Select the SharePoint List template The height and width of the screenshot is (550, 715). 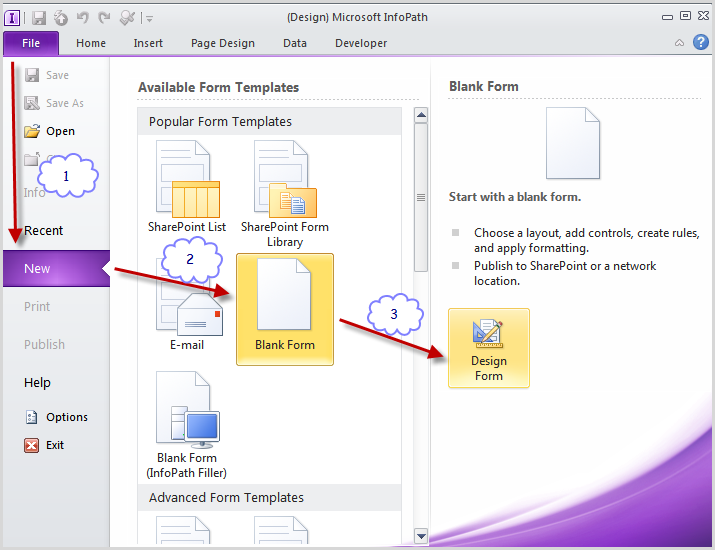point(187,187)
